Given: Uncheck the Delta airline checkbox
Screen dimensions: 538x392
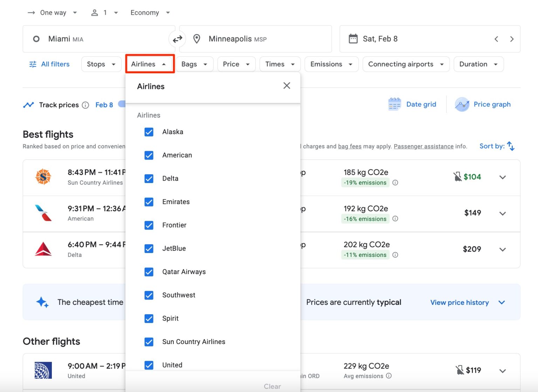Looking at the screenshot, I should 149,178.
